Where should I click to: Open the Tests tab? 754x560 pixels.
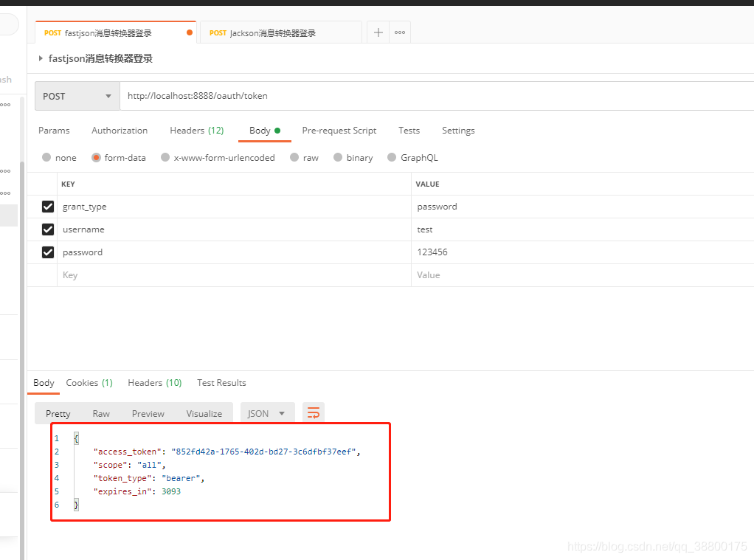[409, 131]
